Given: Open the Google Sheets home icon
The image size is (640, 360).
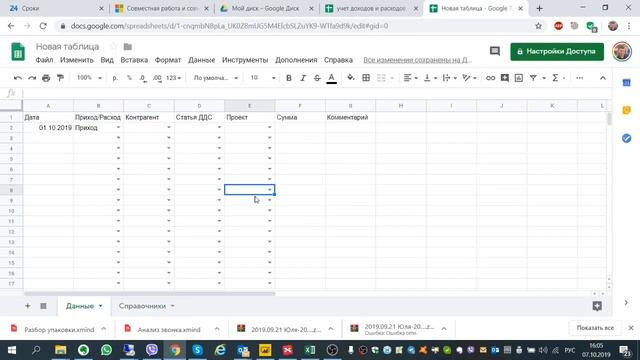Looking at the screenshot, I should (18, 52).
